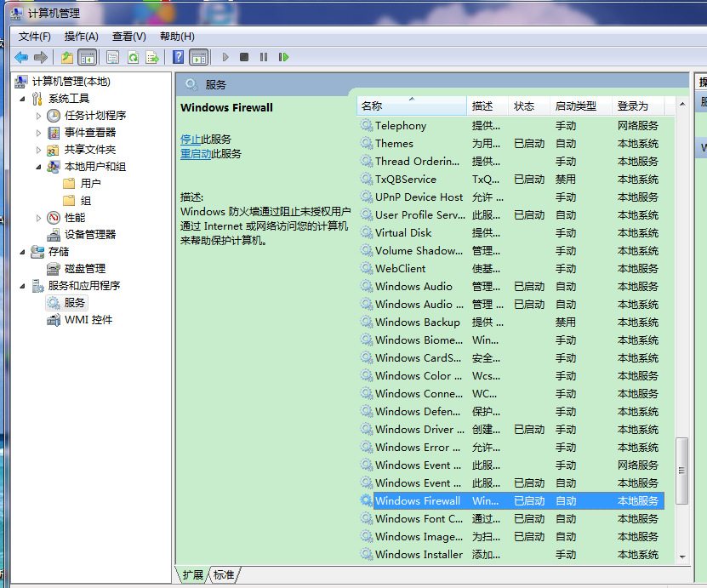Expand the 事件查看器 node
The height and width of the screenshot is (588, 707).
pos(39,133)
